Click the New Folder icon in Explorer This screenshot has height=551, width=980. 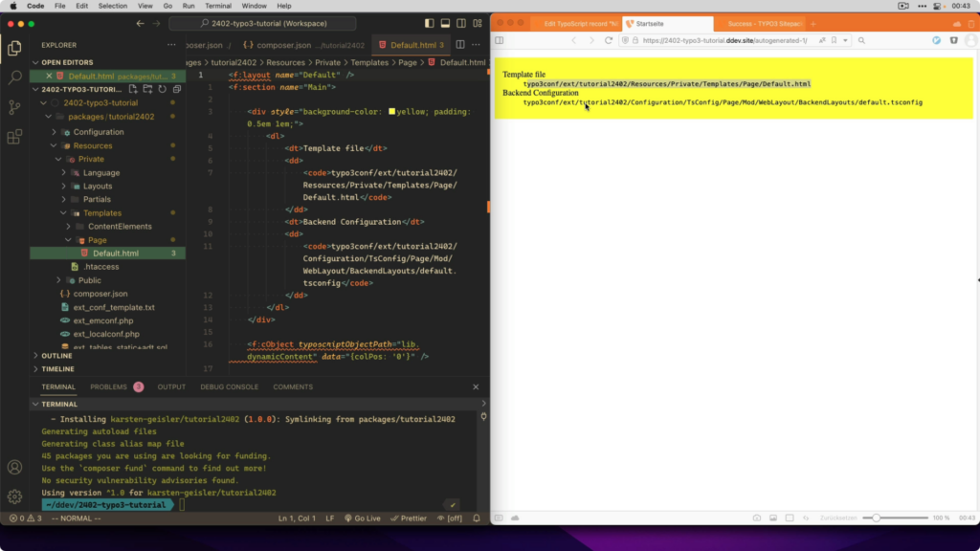(147, 89)
